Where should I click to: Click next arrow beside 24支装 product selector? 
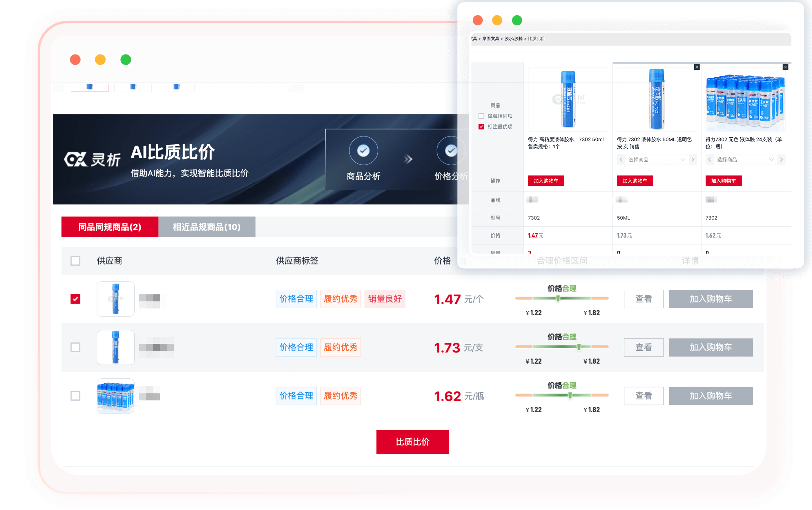click(781, 160)
